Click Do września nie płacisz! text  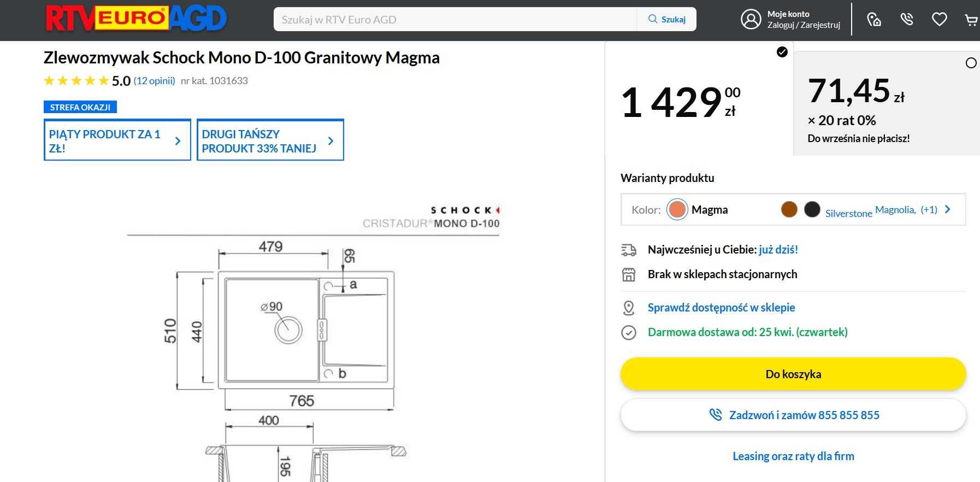[x=859, y=139]
